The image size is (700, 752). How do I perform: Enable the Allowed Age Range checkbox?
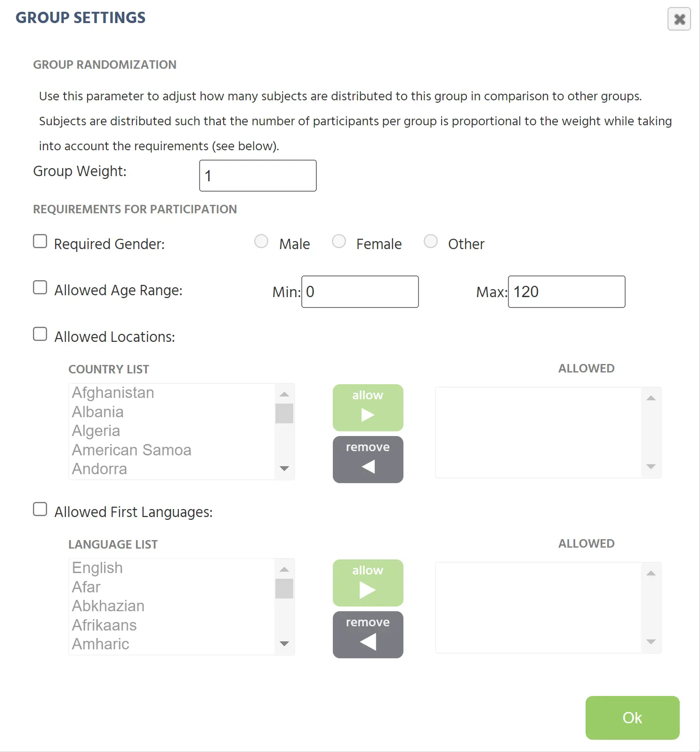click(40, 288)
